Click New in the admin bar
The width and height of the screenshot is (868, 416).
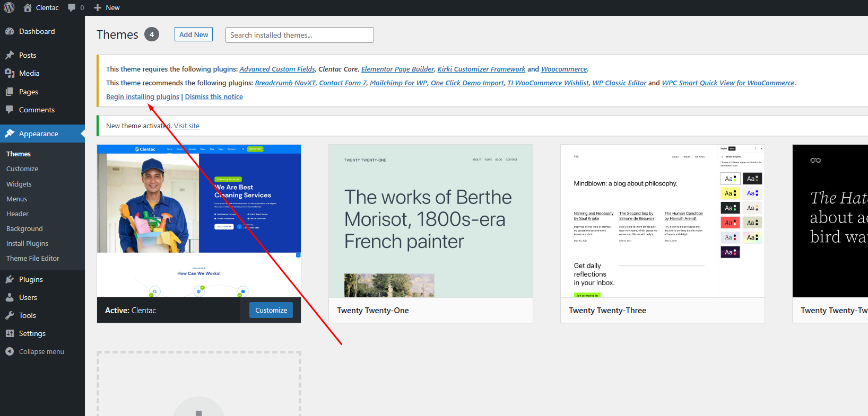112,7
